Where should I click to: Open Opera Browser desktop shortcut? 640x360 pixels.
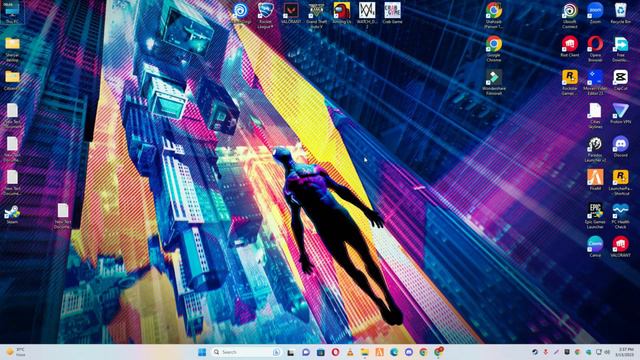pos(595,49)
